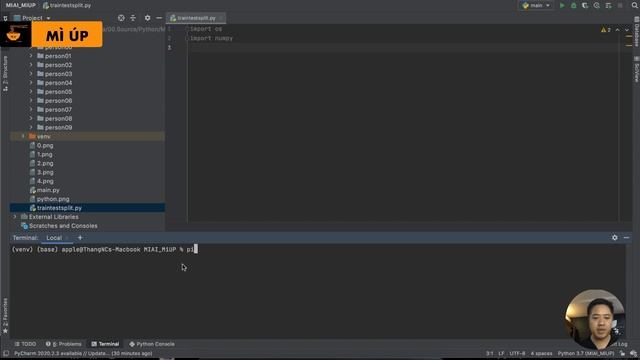Screen dimensions: 640x360
Task: Click the 3:1 cursor position status
Action: 490,354
